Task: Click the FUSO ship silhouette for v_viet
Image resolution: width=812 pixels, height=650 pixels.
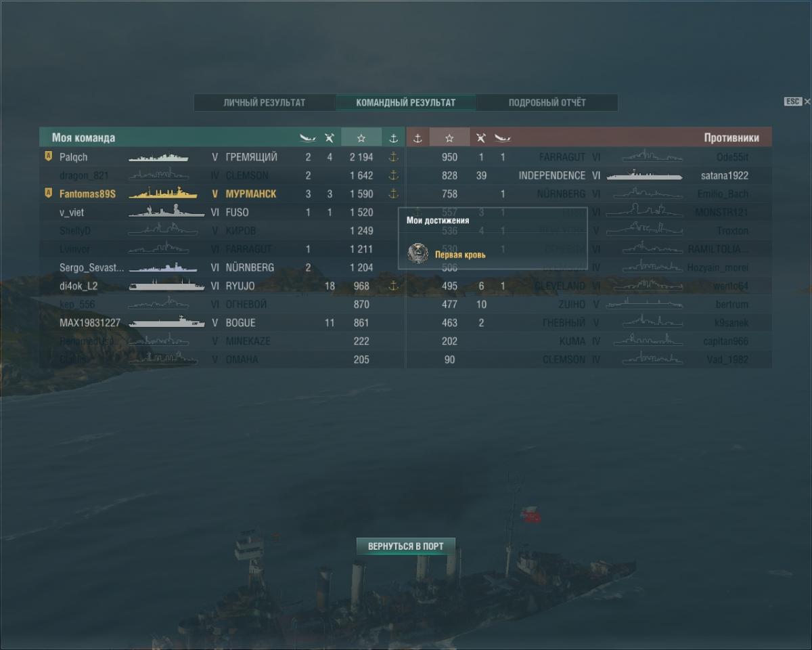Action: [166, 212]
